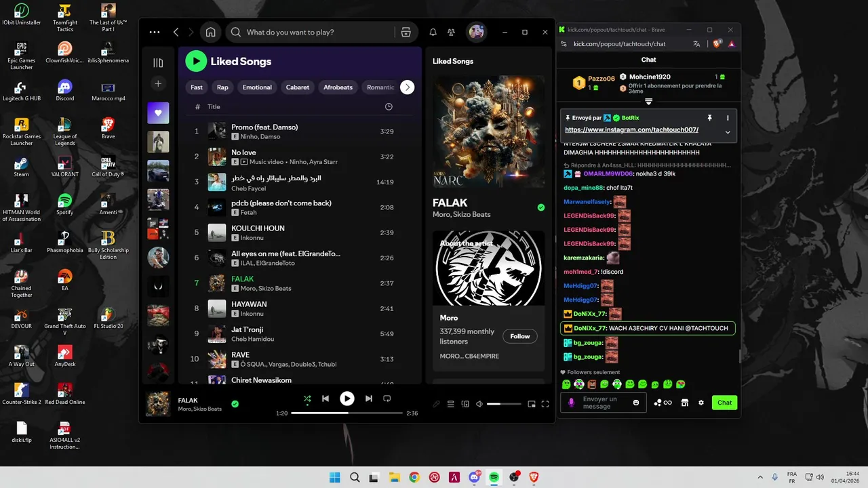This screenshot has height=488, width=868.
Task: Expand the Kick leaderboard collapse handle
Action: pyautogui.click(x=648, y=102)
